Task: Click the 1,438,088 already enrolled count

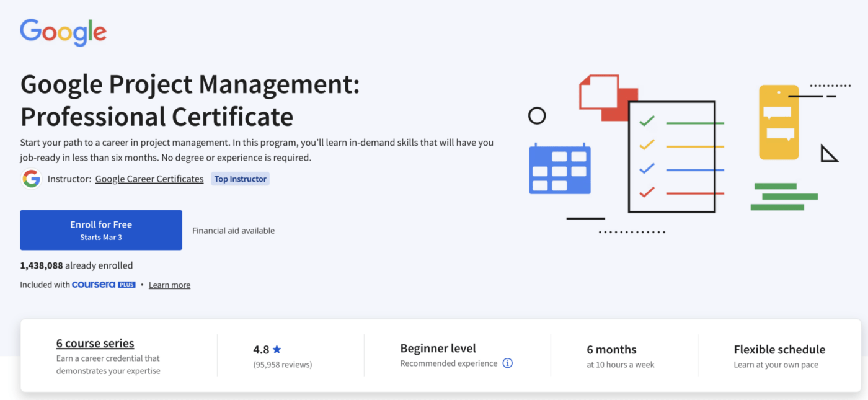Action: click(x=76, y=265)
